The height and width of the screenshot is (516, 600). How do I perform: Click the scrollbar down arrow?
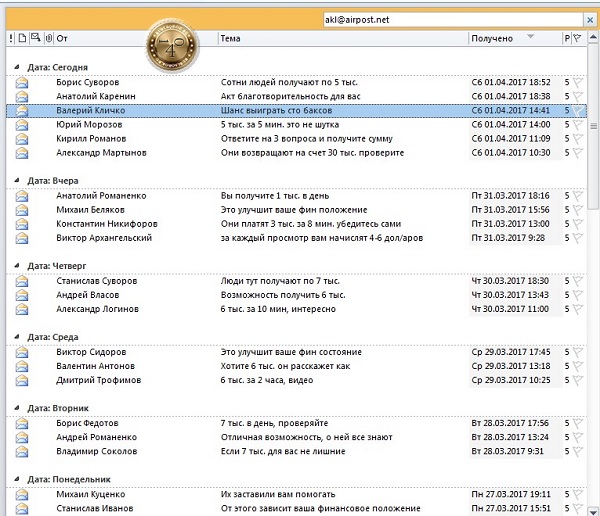pos(593,511)
